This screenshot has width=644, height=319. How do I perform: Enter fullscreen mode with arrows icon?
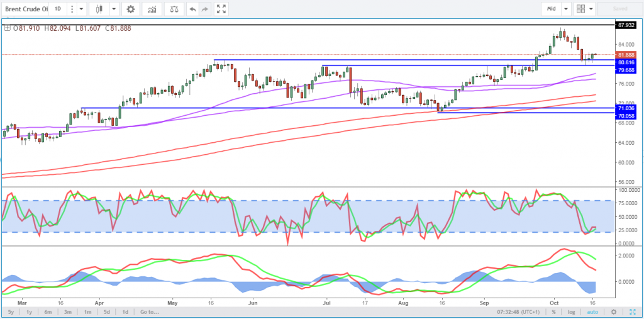coord(221,9)
